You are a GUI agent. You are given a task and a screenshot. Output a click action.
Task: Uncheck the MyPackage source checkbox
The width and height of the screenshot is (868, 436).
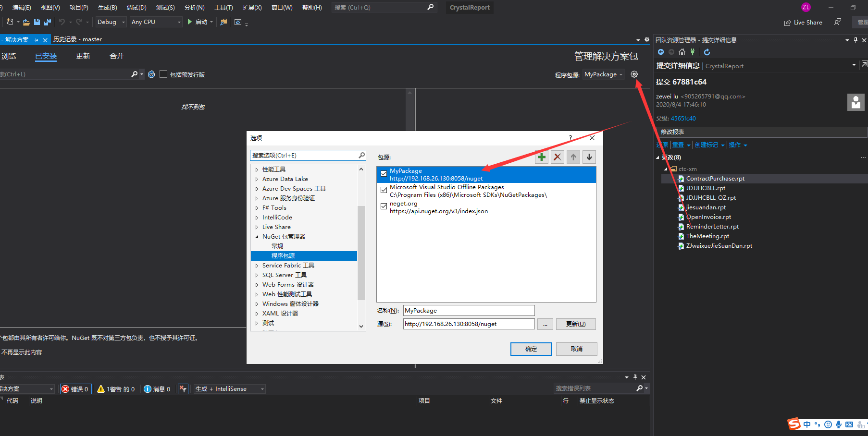[384, 174]
